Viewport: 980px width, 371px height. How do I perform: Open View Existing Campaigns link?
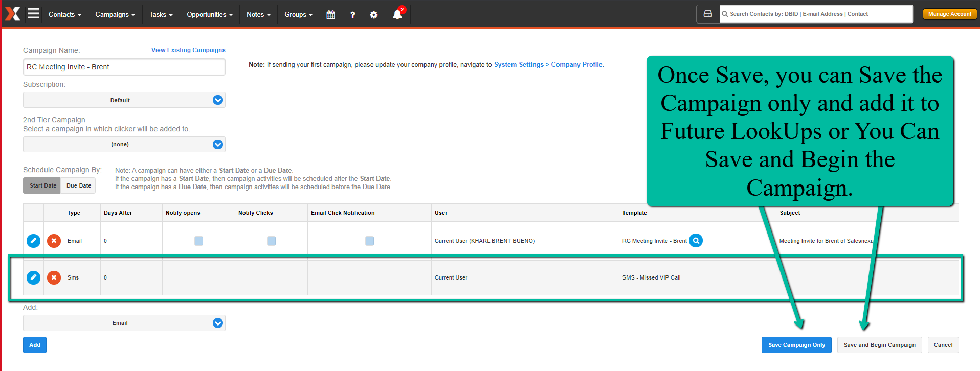[188, 50]
